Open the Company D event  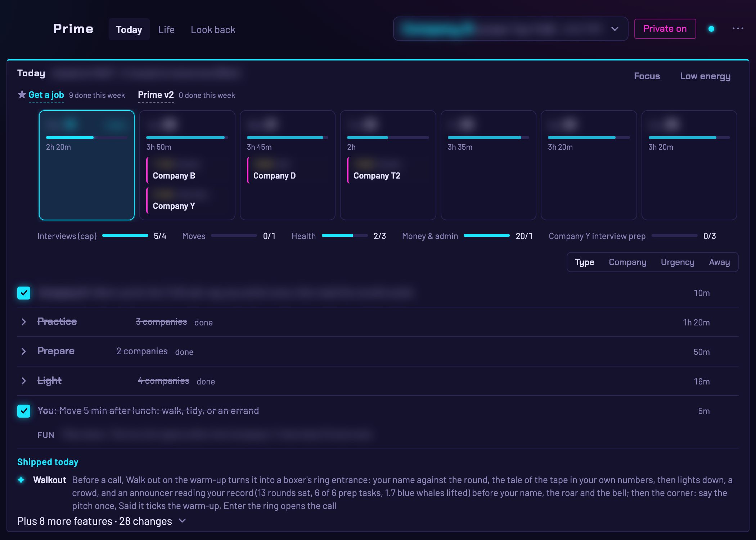click(x=288, y=170)
